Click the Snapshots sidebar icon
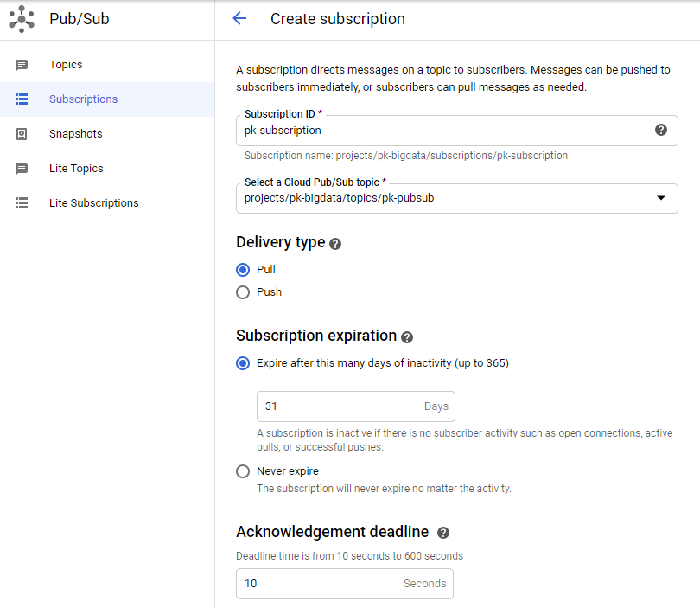This screenshot has width=700, height=608. pyautogui.click(x=22, y=134)
